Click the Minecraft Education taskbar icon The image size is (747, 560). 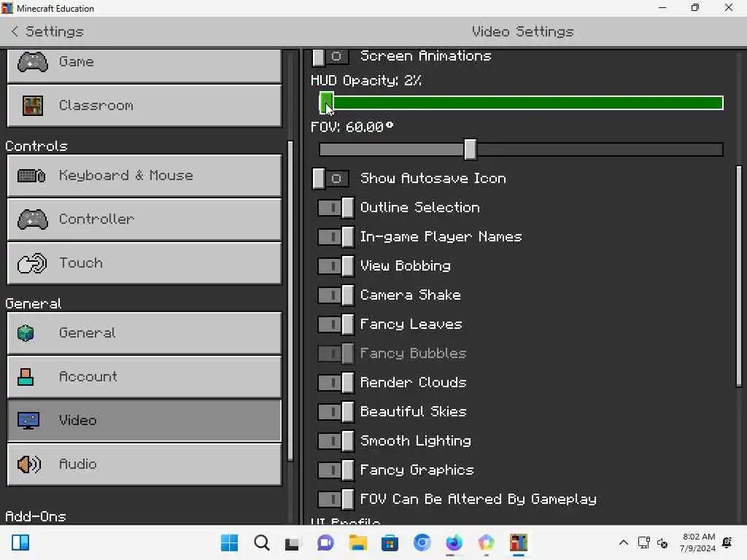click(x=519, y=542)
